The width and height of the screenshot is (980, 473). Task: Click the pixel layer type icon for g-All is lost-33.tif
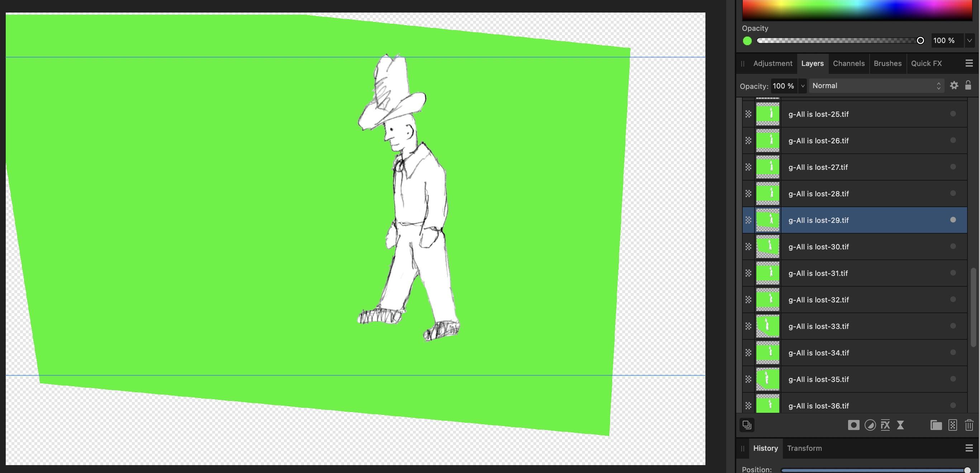748,326
